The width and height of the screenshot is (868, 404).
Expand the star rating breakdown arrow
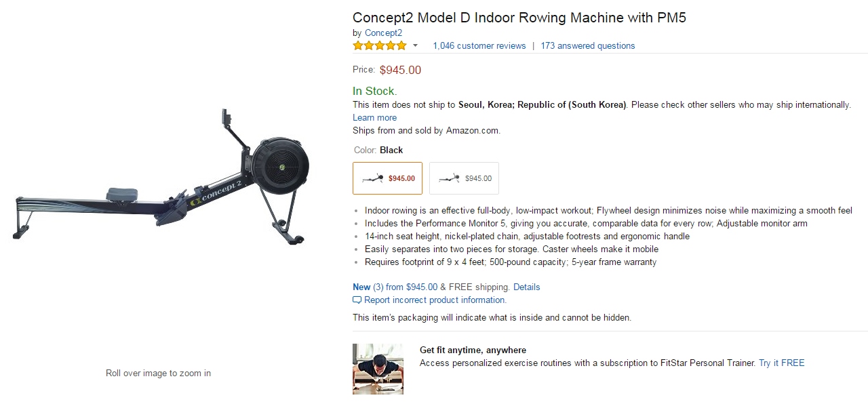pyautogui.click(x=415, y=46)
